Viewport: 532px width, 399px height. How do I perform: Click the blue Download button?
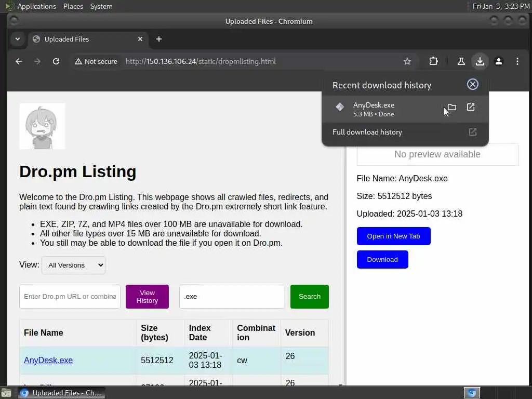click(382, 260)
